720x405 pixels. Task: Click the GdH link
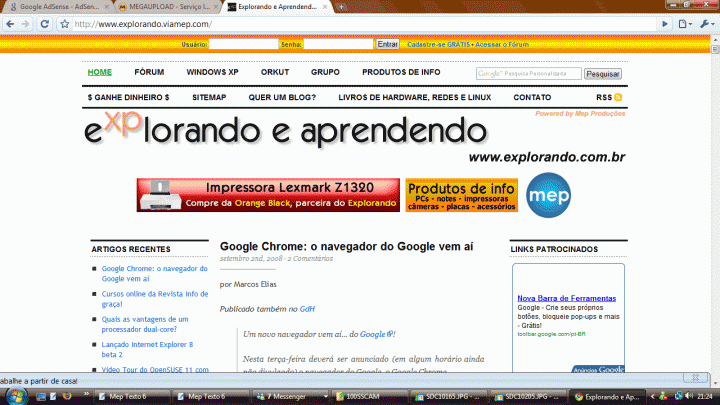pos(307,309)
